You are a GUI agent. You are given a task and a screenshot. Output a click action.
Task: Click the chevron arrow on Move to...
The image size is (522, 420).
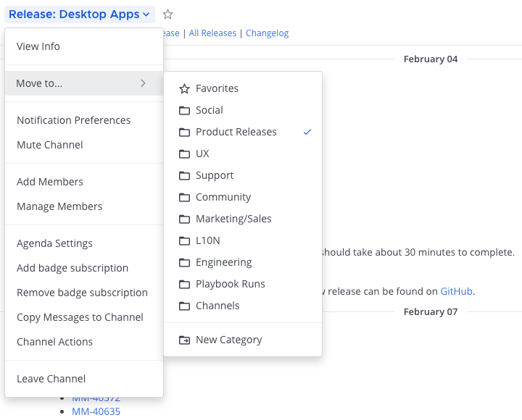(x=143, y=83)
